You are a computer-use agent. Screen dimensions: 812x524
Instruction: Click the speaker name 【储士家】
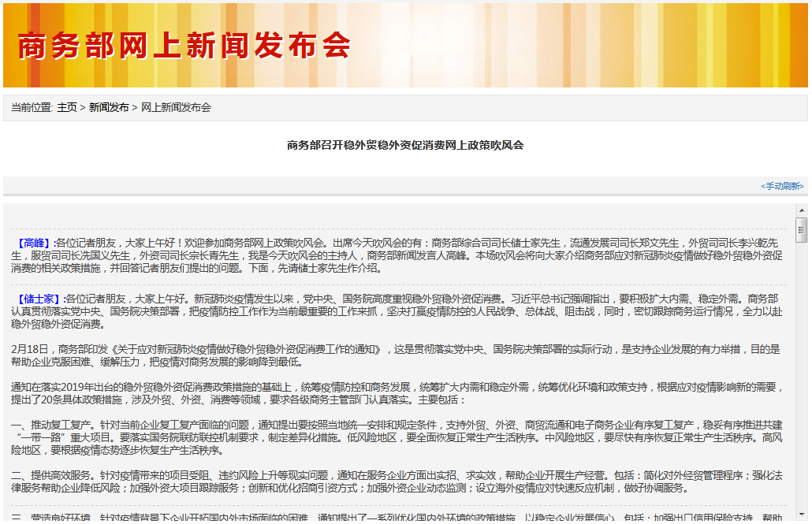click(39, 299)
